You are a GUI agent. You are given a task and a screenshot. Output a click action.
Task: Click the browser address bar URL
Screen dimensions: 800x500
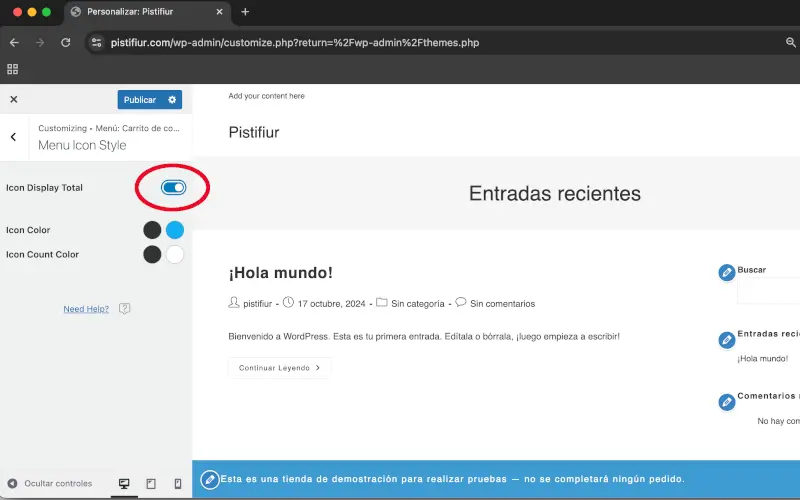tap(295, 43)
